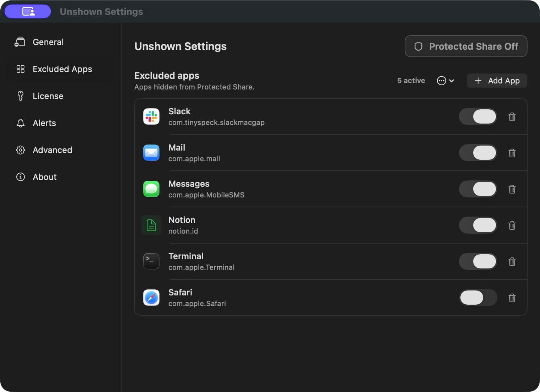Click the Slack app icon
The height and width of the screenshot is (392, 540).
click(151, 116)
